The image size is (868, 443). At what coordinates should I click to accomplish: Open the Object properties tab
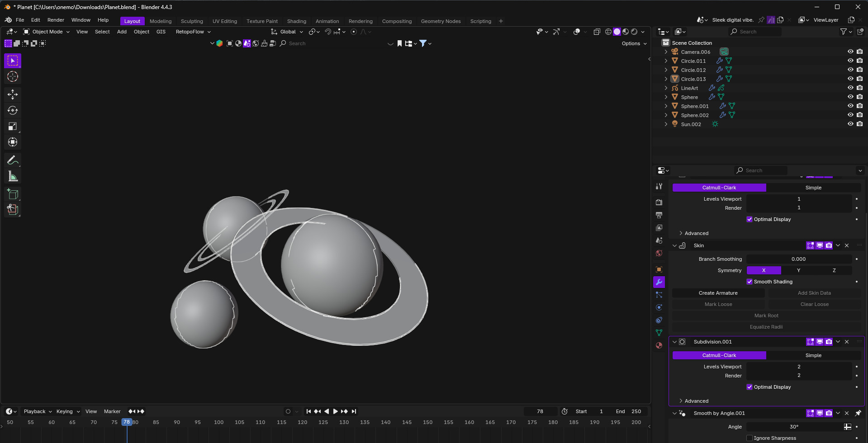pos(659,269)
